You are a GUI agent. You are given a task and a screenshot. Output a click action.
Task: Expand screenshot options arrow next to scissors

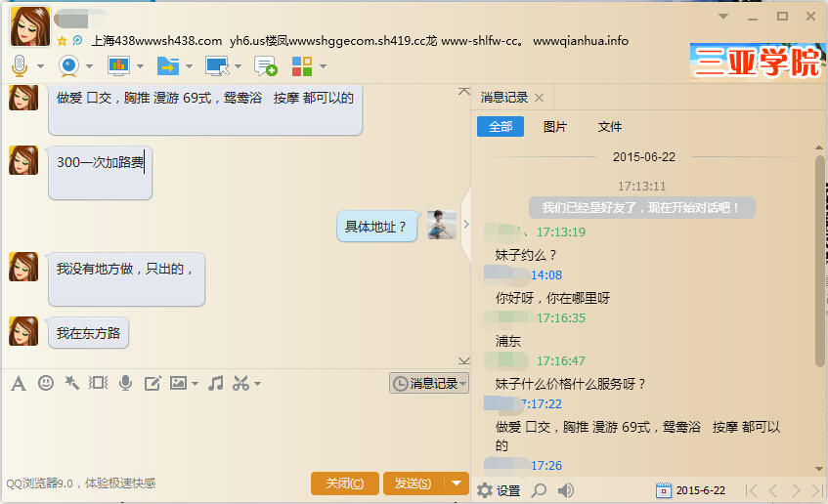(258, 384)
